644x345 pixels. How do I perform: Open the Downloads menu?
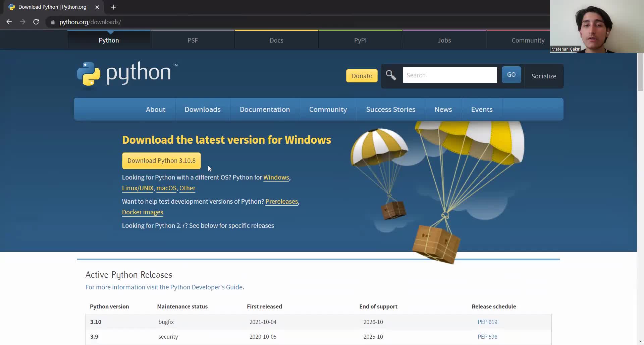pyautogui.click(x=203, y=110)
